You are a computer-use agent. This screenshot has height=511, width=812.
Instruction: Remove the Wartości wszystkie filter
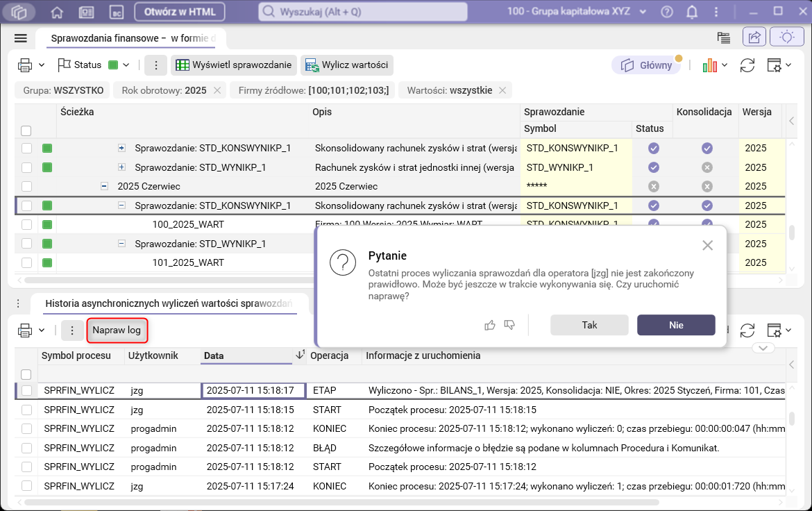502,90
